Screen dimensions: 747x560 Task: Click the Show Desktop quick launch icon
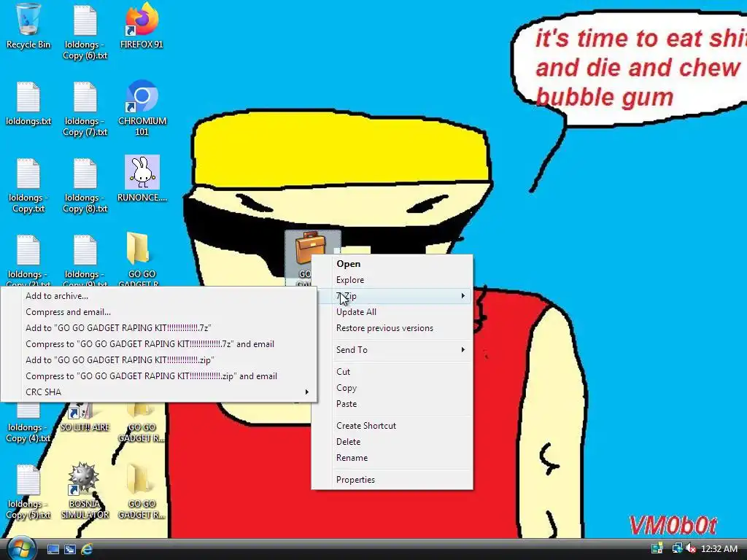(53, 549)
